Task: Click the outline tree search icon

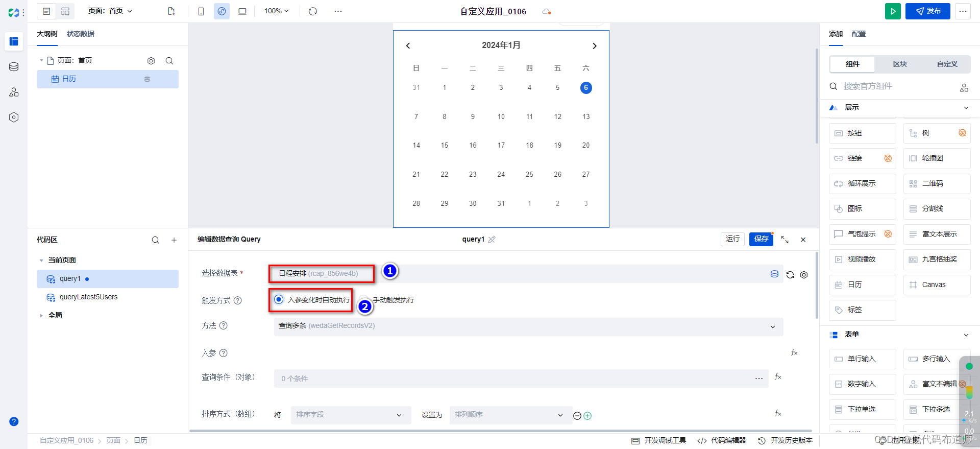Action: click(x=169, y=61)
